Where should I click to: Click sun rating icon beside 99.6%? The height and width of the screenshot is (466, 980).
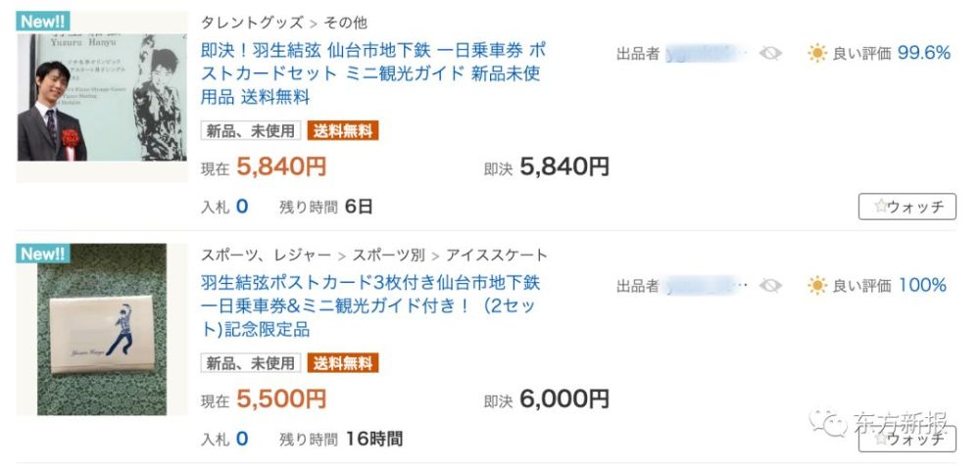point(817,53)
